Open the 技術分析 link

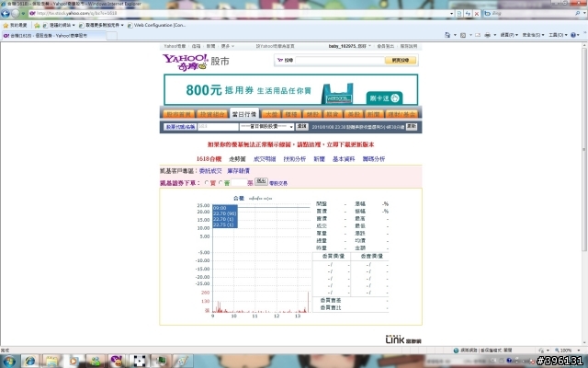click(x=295, y=159)
